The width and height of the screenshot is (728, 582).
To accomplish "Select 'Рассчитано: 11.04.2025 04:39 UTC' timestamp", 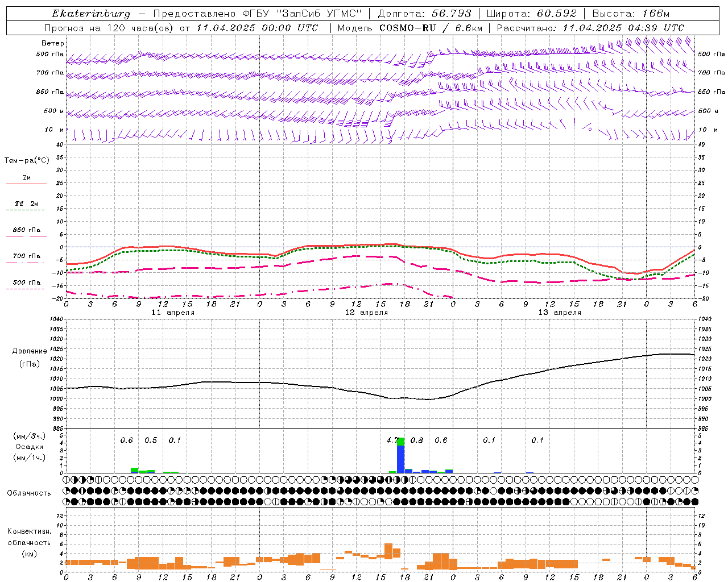I will click(590, 28).
